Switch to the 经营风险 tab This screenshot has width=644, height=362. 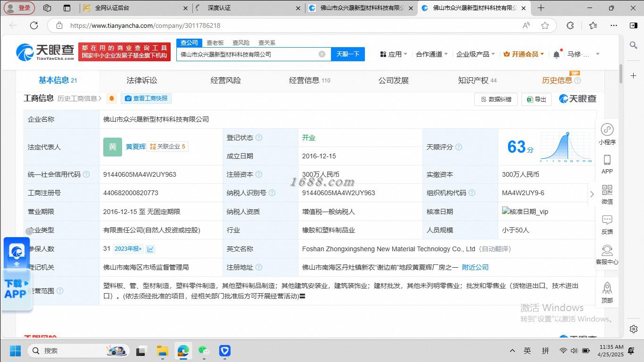[x=226, y=80]
